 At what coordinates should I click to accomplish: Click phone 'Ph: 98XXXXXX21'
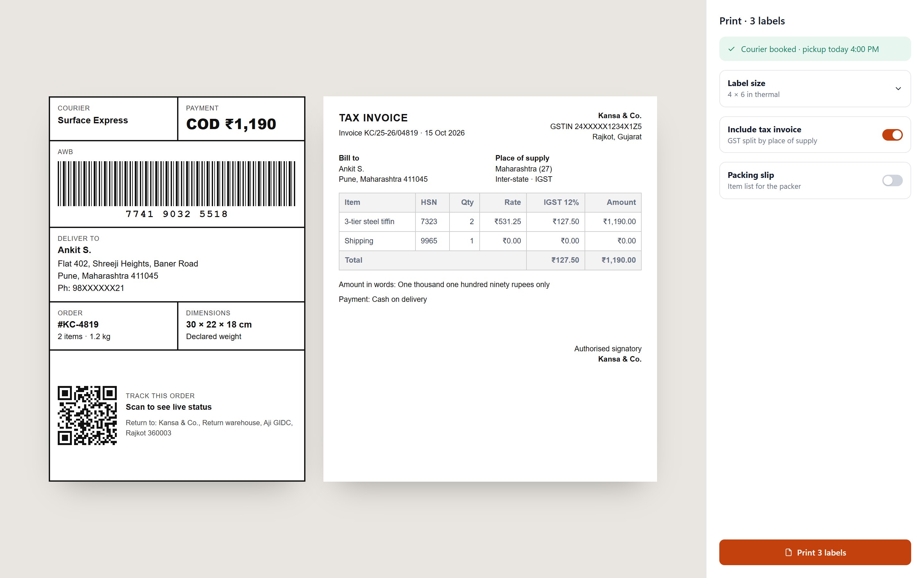click(91, 288)
